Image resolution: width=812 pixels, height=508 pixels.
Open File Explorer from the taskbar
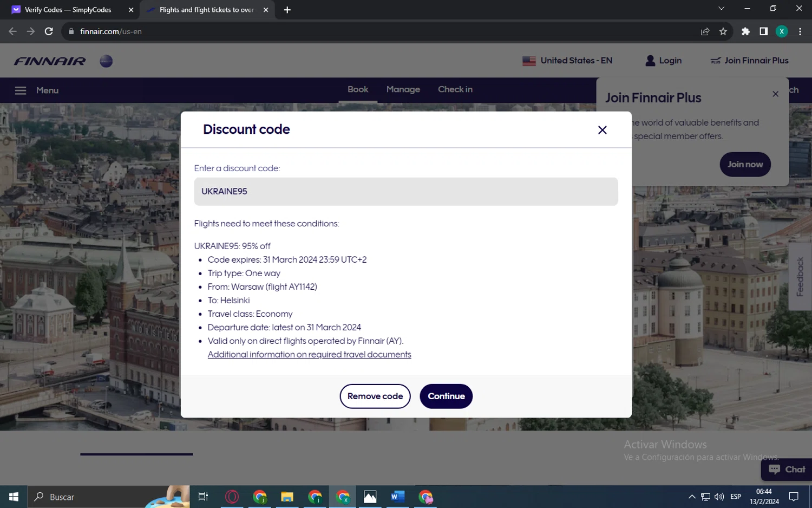[x=287, y=497]
